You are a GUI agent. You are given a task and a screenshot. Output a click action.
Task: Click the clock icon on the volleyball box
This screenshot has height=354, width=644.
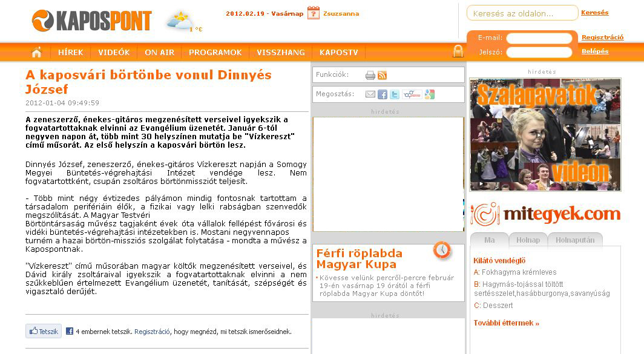442,250
